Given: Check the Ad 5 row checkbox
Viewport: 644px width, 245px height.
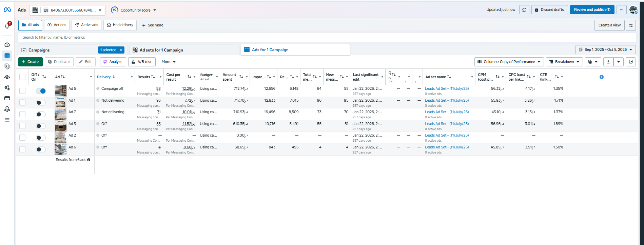Looking at the screenshot, I should (22, 91).
